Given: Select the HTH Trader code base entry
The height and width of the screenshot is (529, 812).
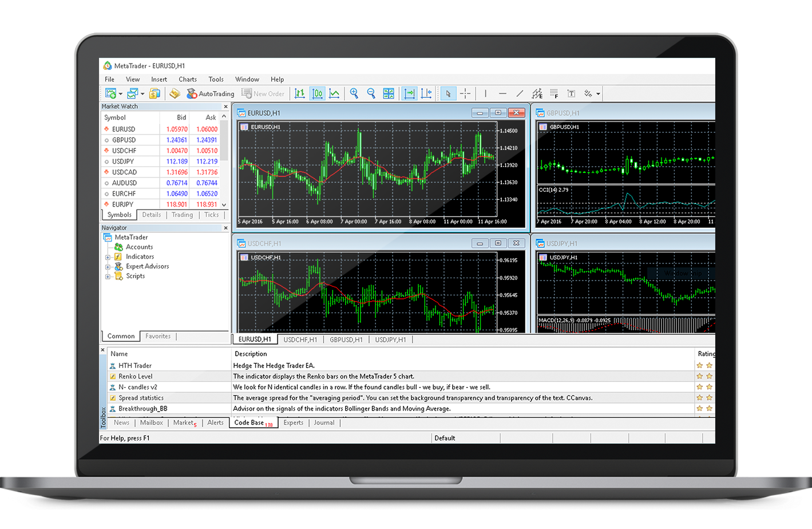Looking at the screenshot, I should click(411, 365).
